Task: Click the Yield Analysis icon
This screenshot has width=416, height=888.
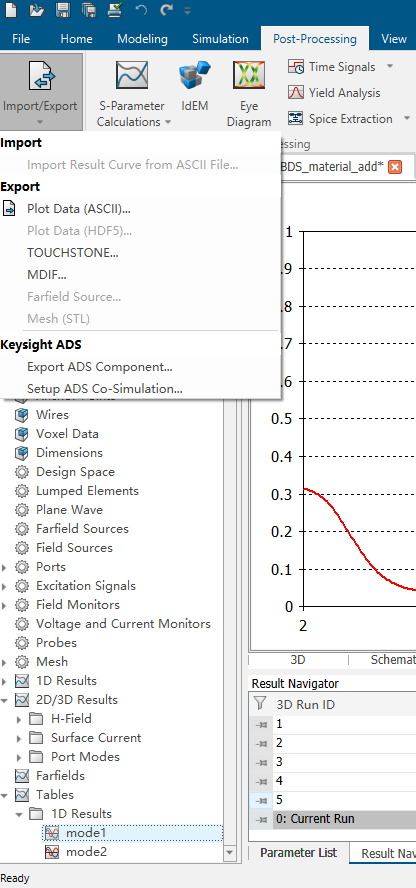Action: coord(295,93)
